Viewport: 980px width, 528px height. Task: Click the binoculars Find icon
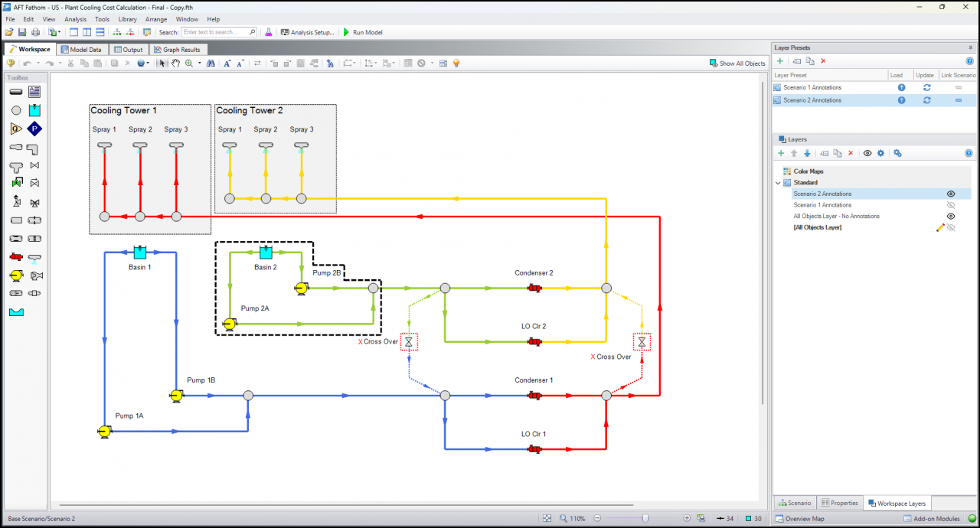(x=211, y=64)
